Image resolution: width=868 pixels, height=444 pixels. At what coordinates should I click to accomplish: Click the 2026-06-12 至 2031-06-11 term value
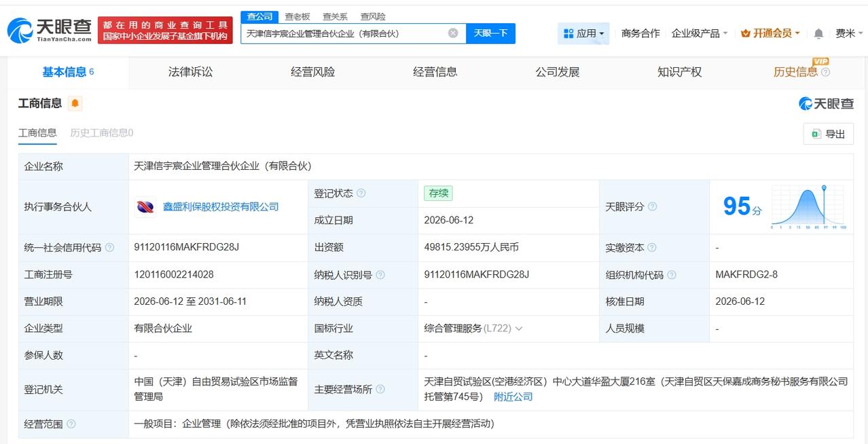click(190, 301)
